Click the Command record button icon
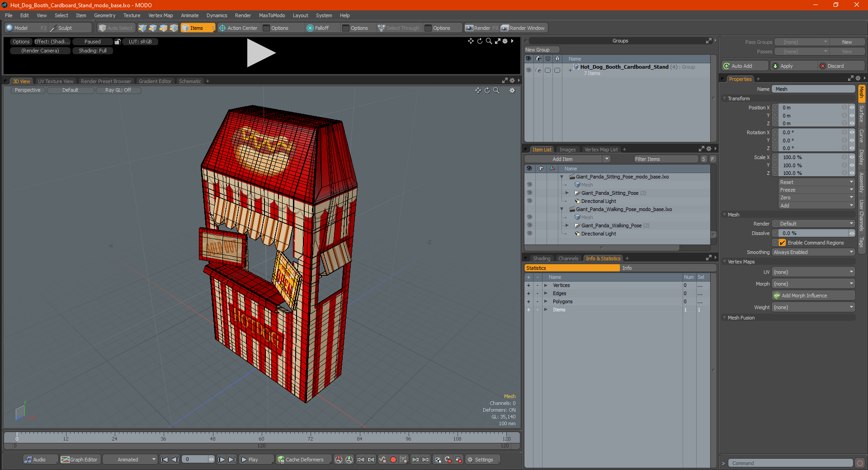The width and height of the screenshot is (868, 470). [x=860, y=463]
